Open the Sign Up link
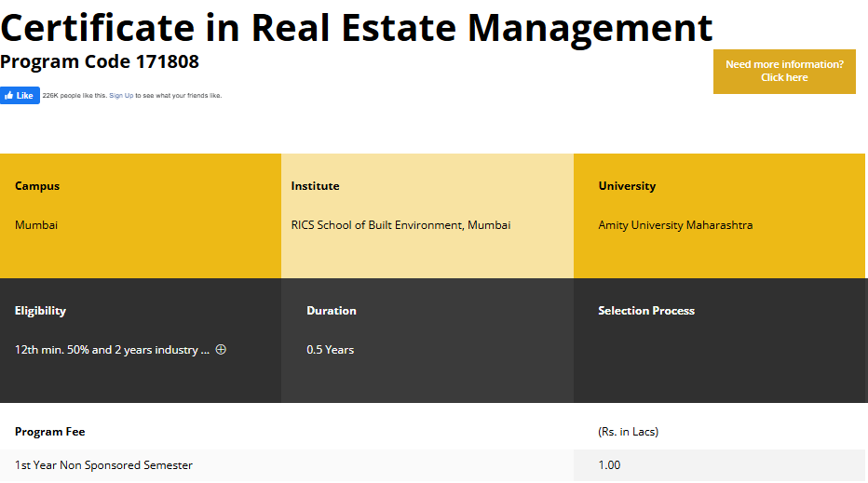 pos(121,96)
